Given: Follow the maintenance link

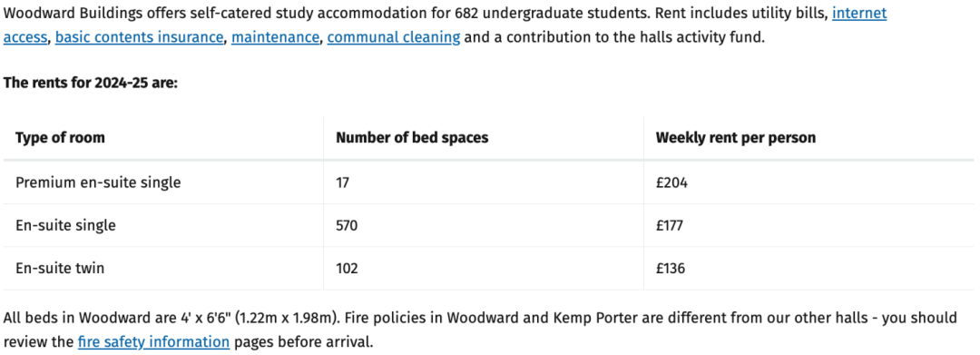Looking at the screenshot, I should pos(275,37).
